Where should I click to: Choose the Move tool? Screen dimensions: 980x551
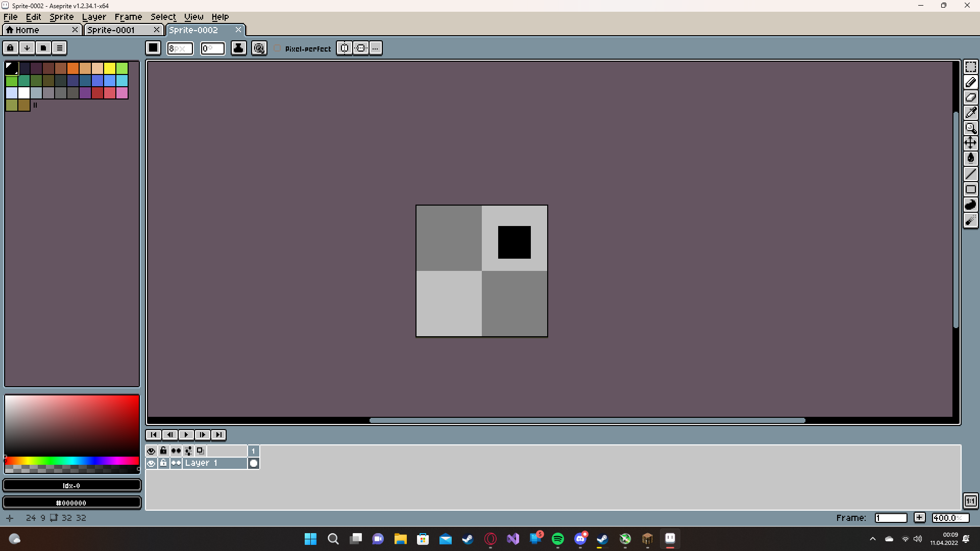971,143
